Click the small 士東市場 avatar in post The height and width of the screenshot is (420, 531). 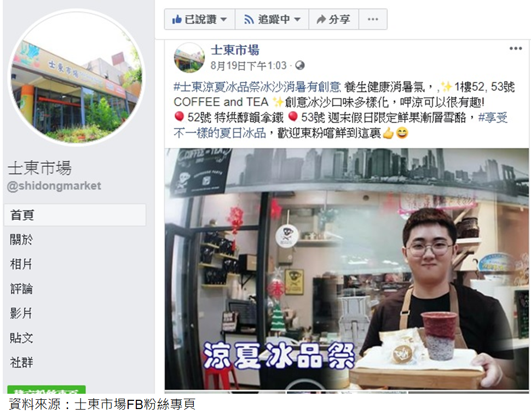pos(189,57)
